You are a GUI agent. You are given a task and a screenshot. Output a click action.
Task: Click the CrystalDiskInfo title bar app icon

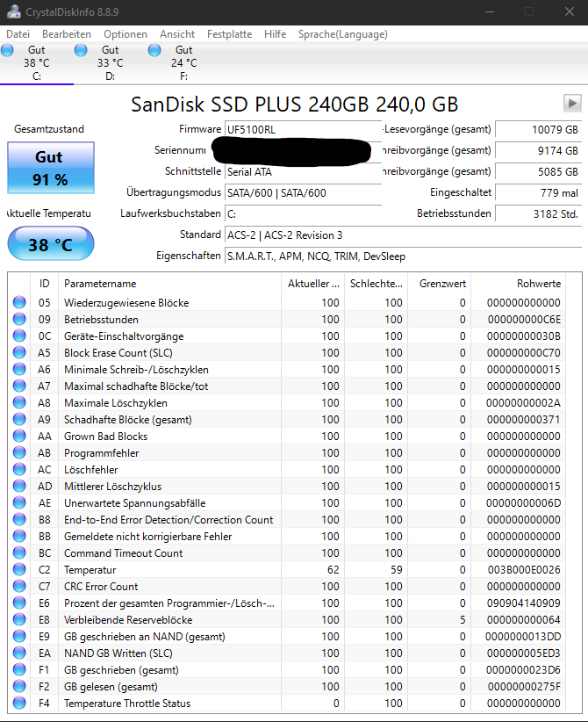pyautogui.click(x=14, y=12)
